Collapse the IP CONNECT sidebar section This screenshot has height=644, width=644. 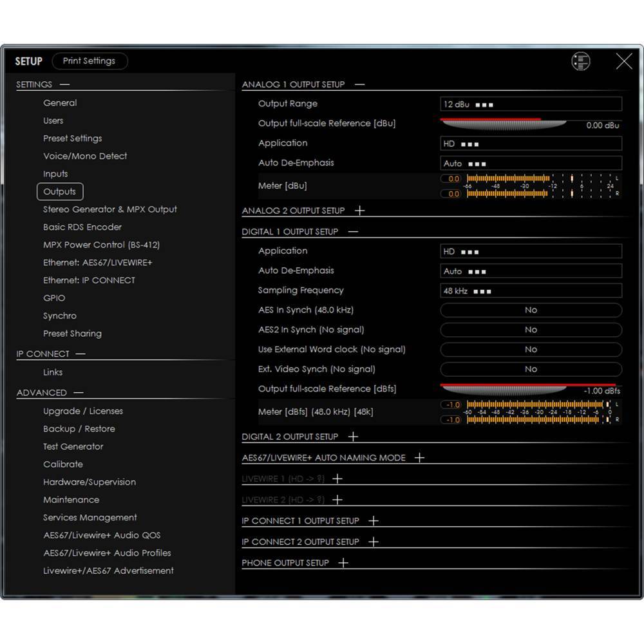80,354
